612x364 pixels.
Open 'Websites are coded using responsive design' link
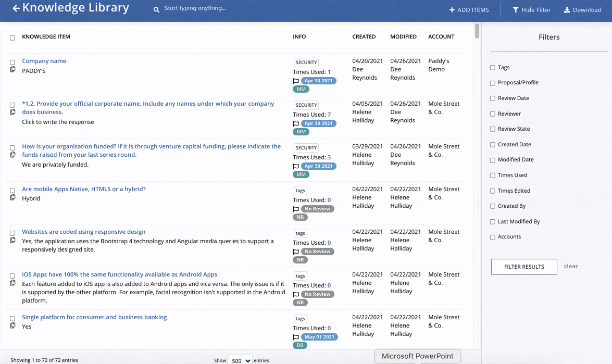click(83, 232)
